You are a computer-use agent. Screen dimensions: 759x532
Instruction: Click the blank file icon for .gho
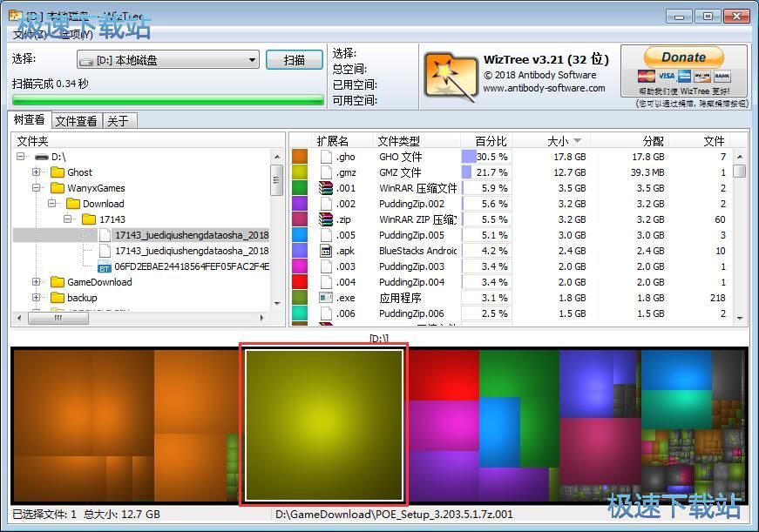[326, 157]
